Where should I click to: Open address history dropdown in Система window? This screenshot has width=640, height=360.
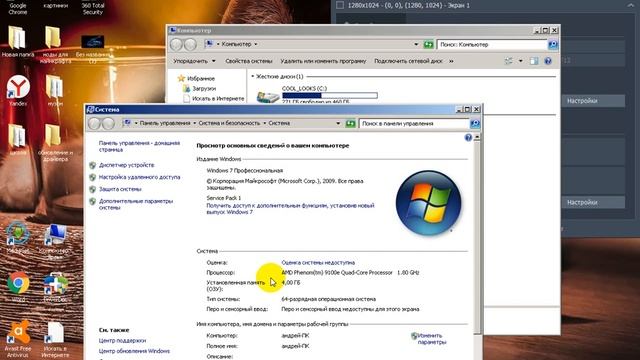(338, 123)
